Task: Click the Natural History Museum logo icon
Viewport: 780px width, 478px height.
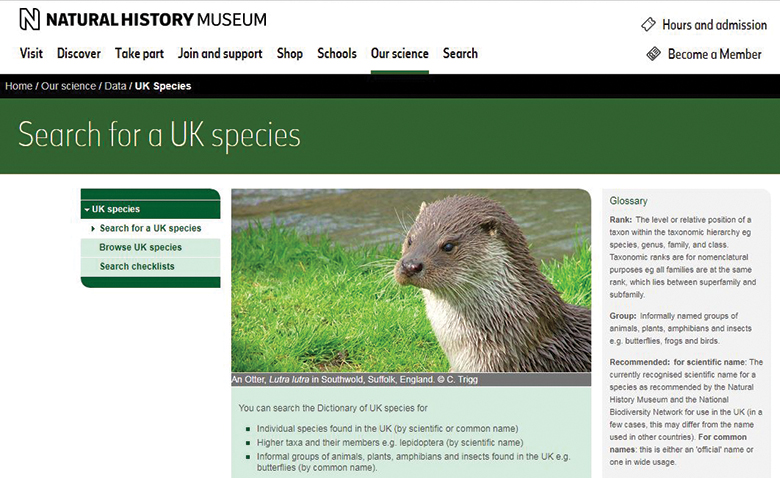Action: click(30, 19)
